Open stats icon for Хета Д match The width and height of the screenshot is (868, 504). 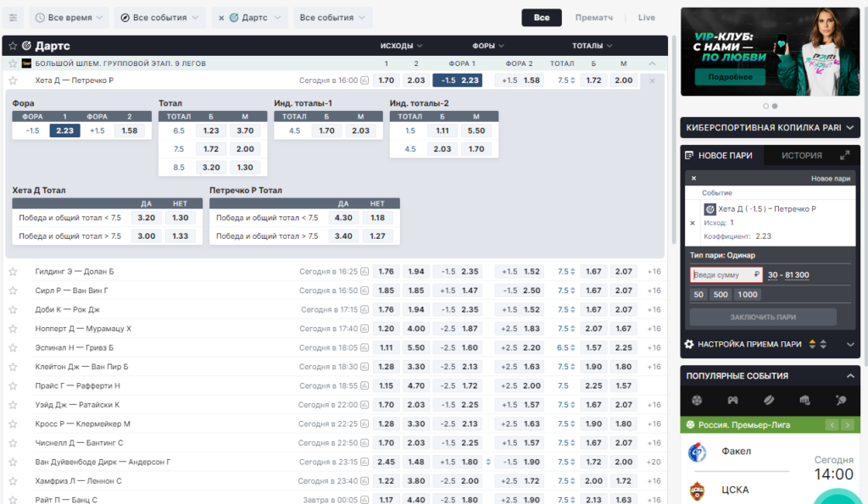click(364, 80)
